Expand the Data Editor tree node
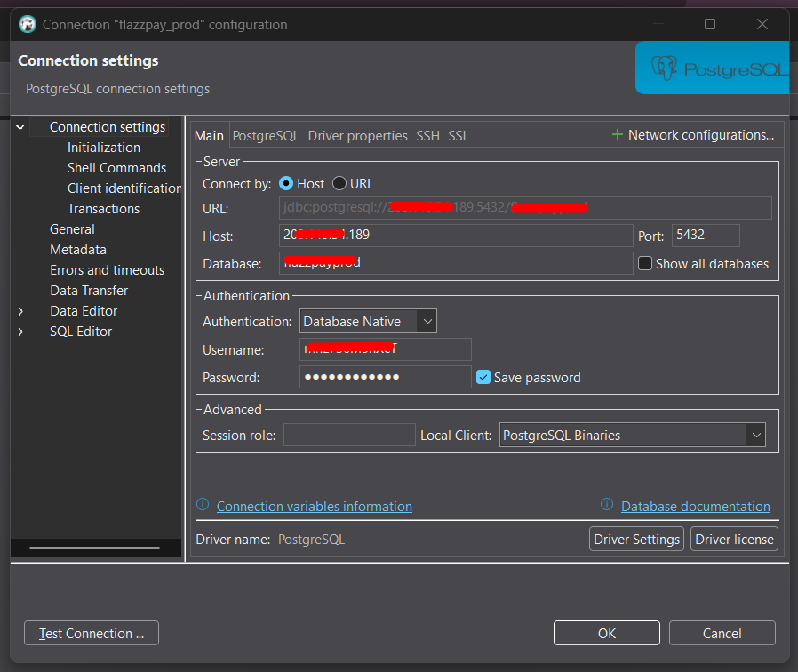Screen dimensions: 798x672 point(20,311)
